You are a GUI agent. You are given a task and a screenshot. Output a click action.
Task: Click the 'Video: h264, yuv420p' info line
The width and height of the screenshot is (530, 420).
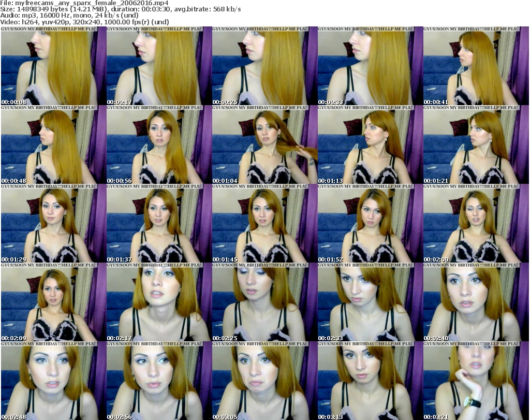click(84, 22)
